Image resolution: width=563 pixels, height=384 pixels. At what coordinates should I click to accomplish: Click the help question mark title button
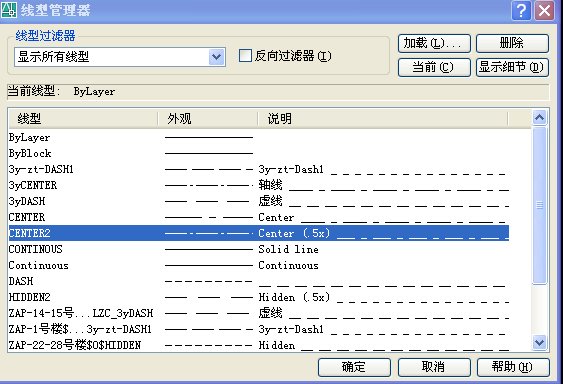tap(521, 10)
